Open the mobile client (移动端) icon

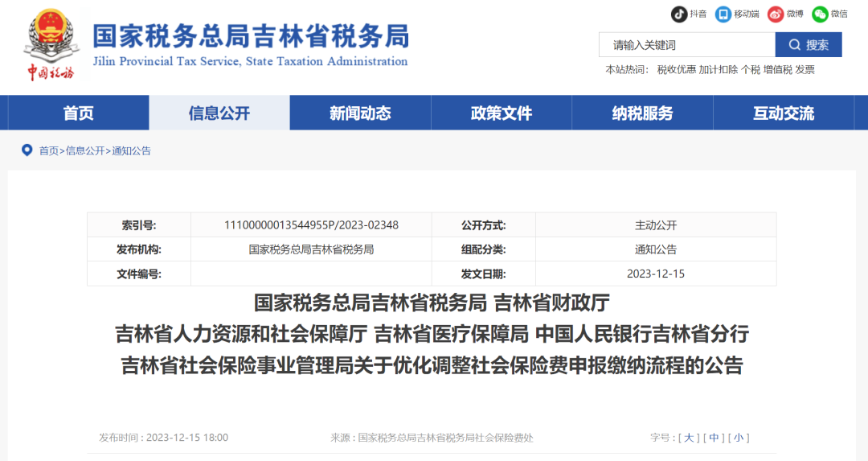pyautogui.click(x=723, y=14)
